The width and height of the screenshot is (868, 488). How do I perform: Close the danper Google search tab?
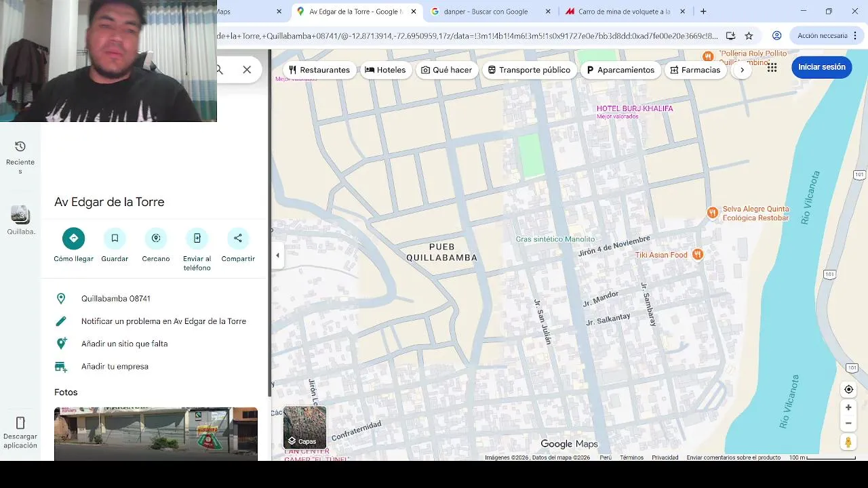tap(548, 12)
